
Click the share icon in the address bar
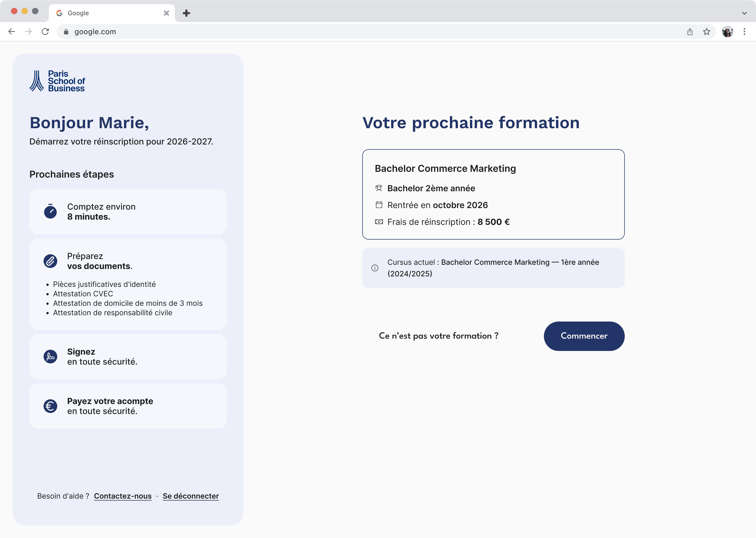(690, 32)
